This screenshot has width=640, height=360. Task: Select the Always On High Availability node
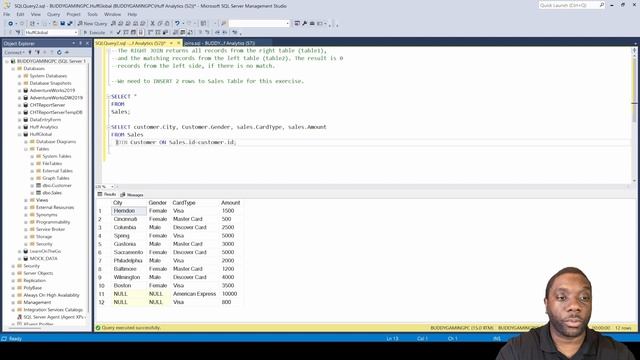pos(51,296)
